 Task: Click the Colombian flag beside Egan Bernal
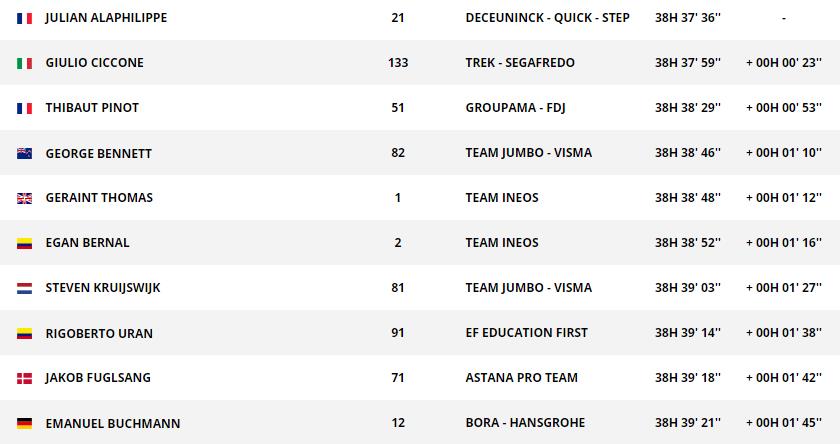pyautogui.click(x=24, y=243)
